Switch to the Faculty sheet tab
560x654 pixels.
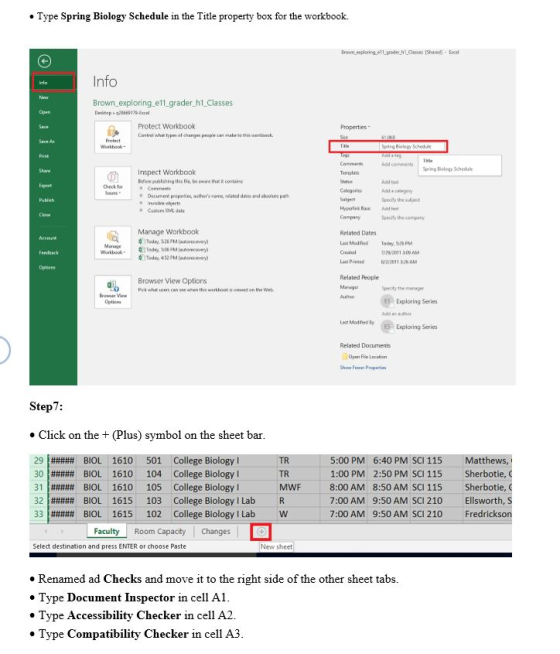[x=106, y=531]
